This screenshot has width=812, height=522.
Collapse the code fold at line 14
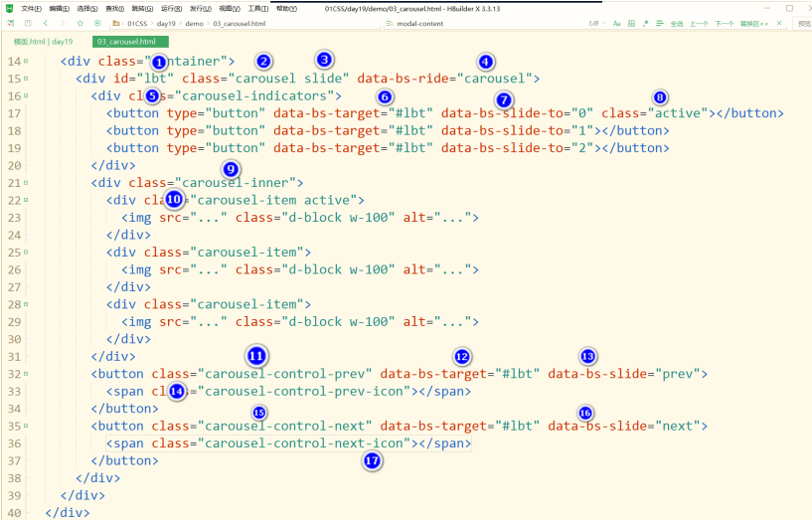(x=26, y=61)
